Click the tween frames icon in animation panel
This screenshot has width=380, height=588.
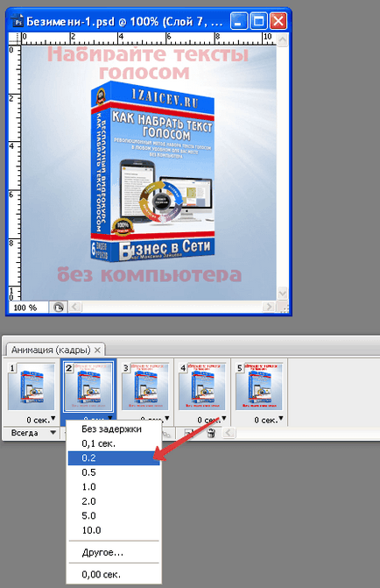(x=166, y=433)
